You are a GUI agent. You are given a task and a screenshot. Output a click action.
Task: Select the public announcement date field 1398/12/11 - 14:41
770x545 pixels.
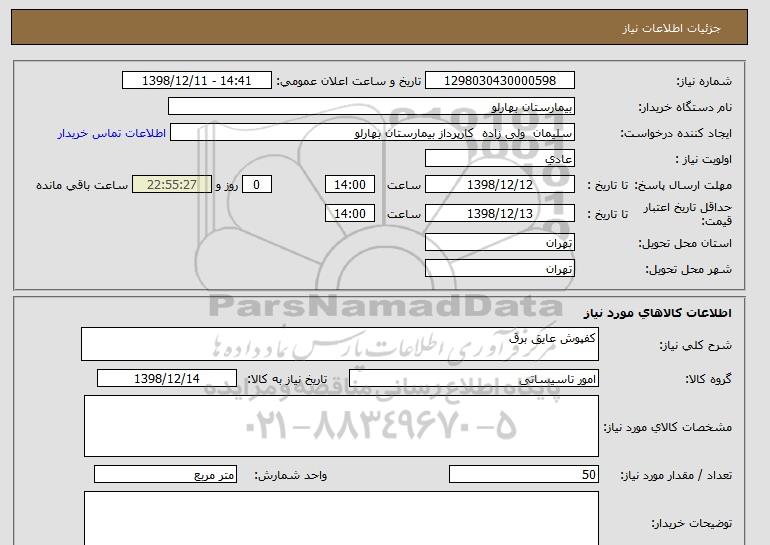196,81
